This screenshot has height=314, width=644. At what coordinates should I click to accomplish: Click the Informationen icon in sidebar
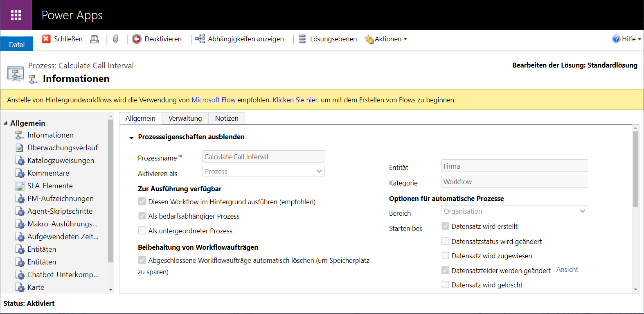[x=20, y=135]
